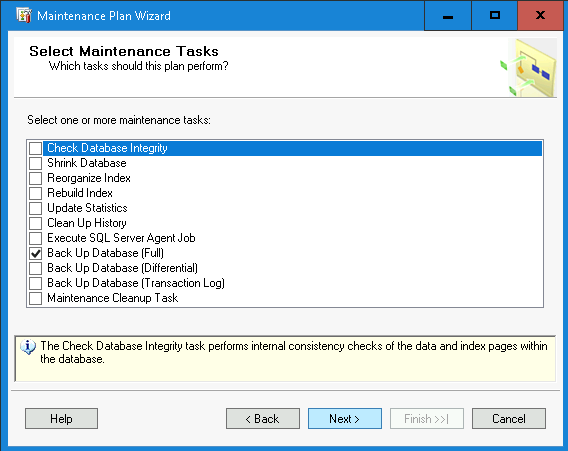Click the wizard workflow graphic in header
The height and width of the screenshot is (451, 568).
(529, 68)
